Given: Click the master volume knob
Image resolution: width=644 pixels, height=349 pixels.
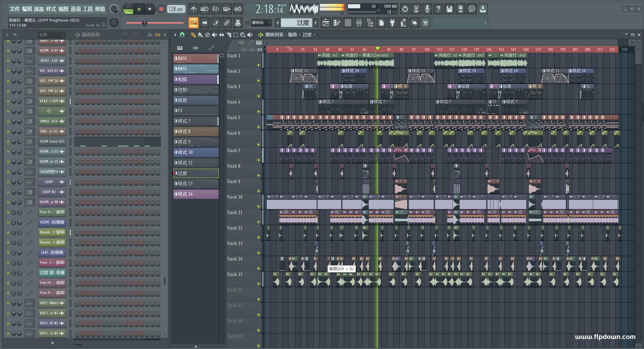Looking at the screenshot, I should click(114, 9).
